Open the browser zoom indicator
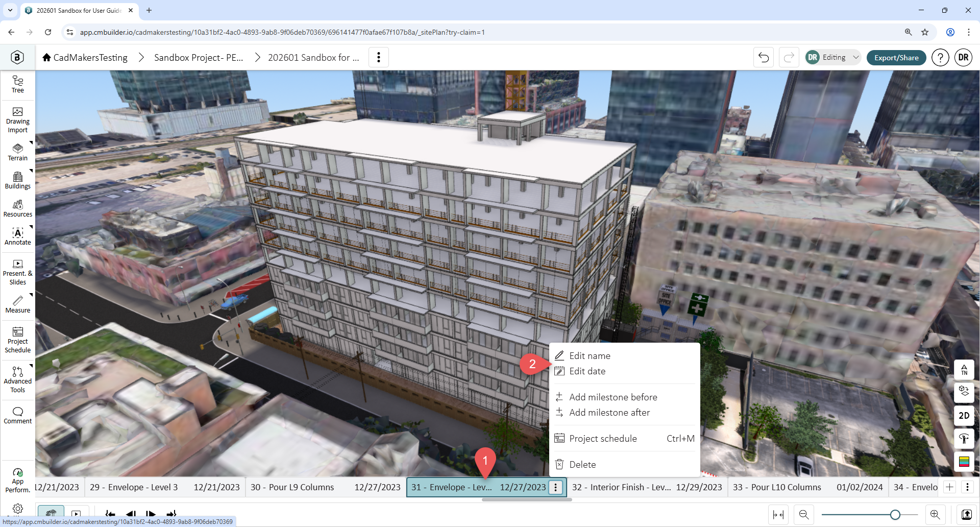The image size is (980, 527). point(909,32)
